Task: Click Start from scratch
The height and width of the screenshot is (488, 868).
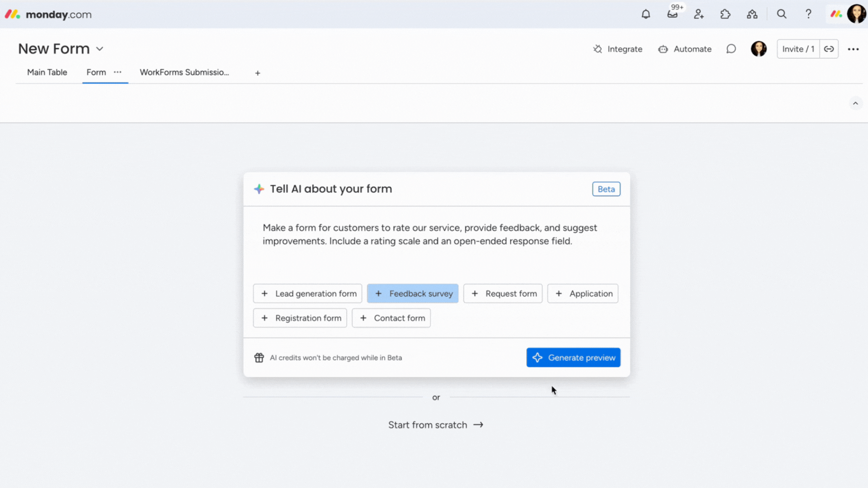Action: click(x=436, y=425)
